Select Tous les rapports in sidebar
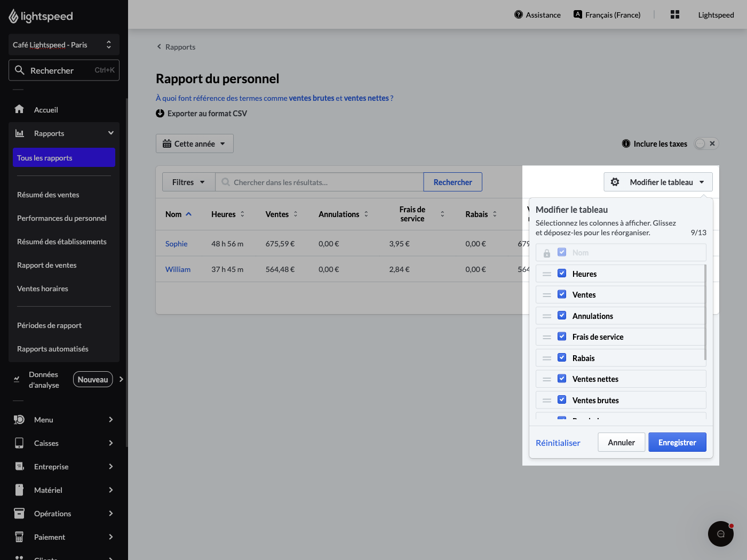Viewport: 747px width, 560px height. [x=64, y=157]
